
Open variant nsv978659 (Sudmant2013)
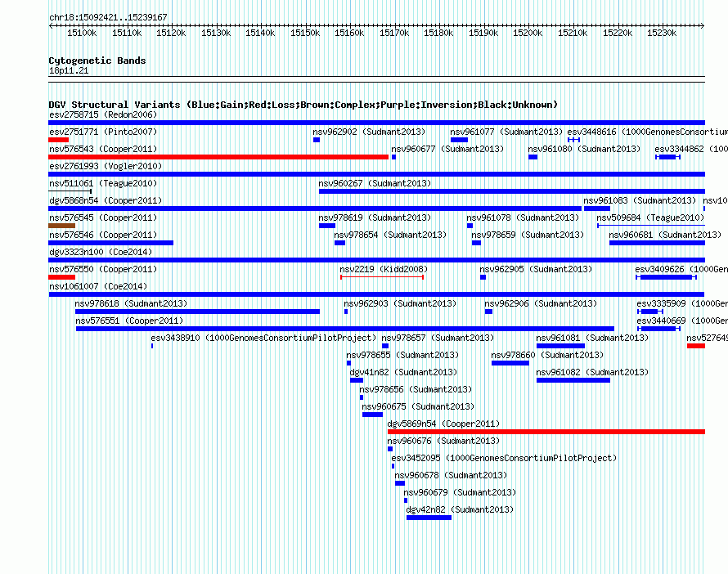click(528, 235)
